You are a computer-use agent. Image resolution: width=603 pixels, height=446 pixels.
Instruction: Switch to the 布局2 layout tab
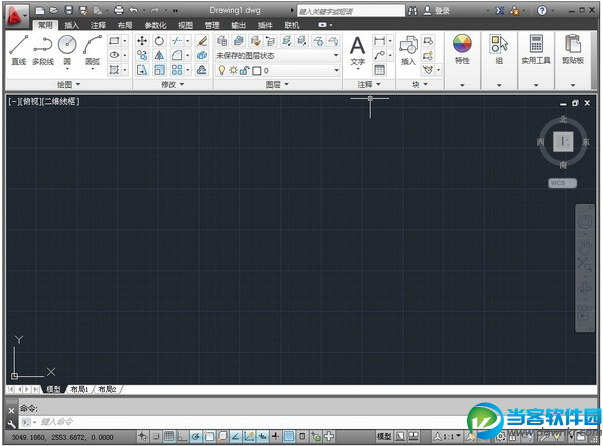[107, 389]
